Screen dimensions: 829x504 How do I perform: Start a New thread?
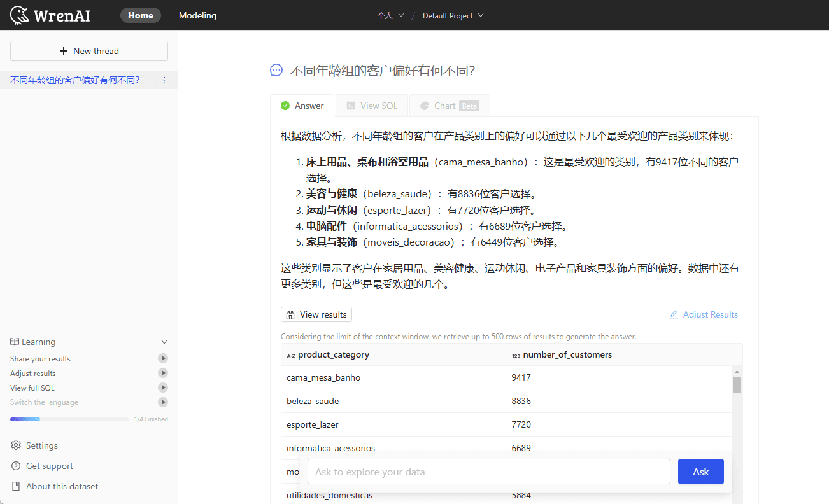pos(89,51)
